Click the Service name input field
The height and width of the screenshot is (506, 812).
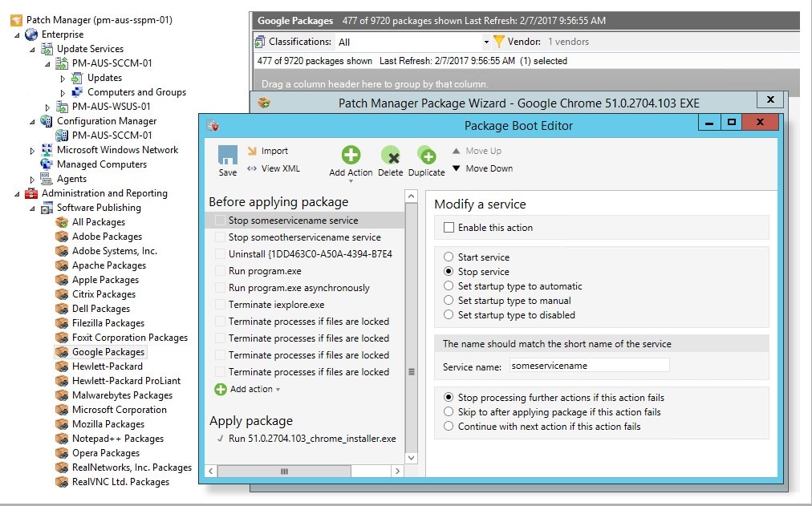(589, 366)
